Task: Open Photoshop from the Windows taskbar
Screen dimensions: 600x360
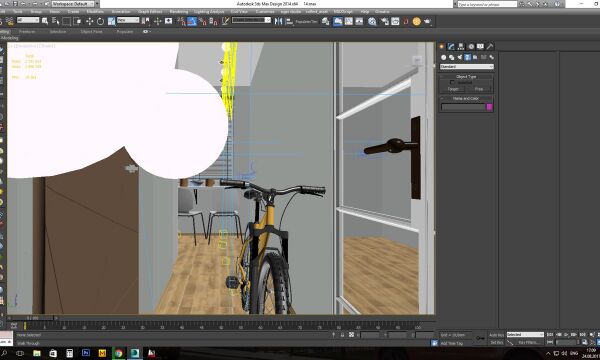Action: 86,353
